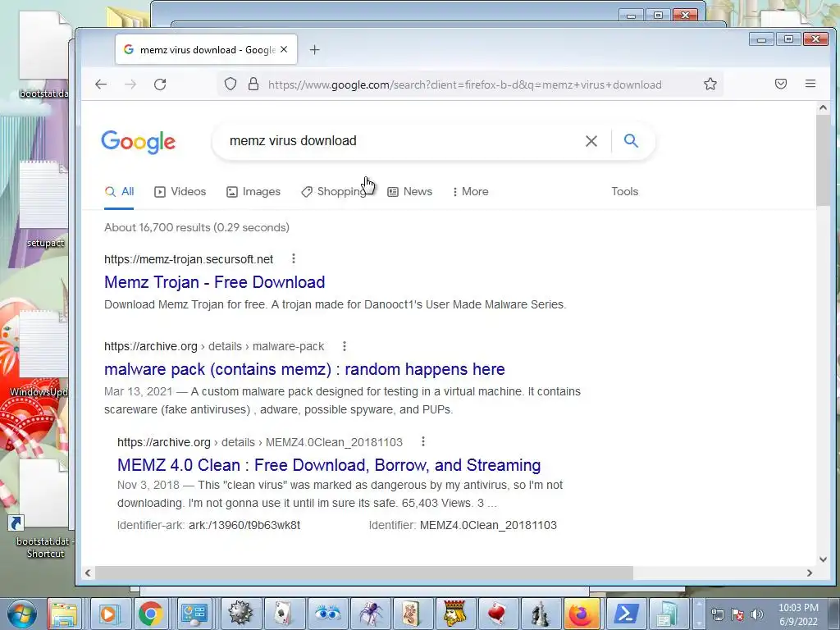This screenshot has height=630, width=840.
Task: Open the search Tools options
Action: (624, 191)
